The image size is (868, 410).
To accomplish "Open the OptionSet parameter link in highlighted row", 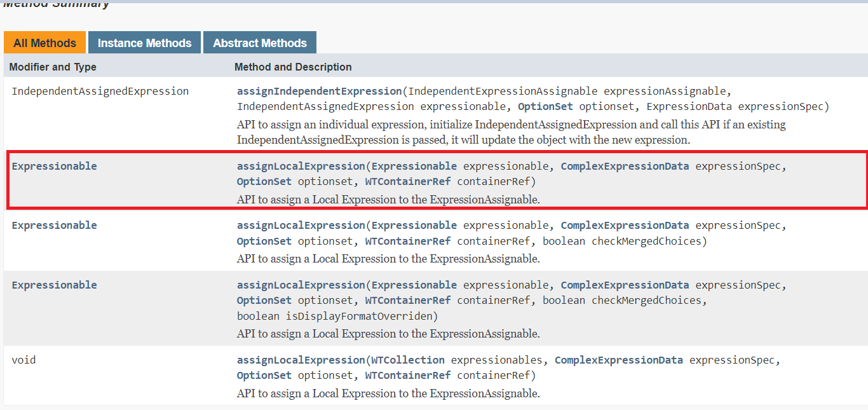I will pos(264,181).
